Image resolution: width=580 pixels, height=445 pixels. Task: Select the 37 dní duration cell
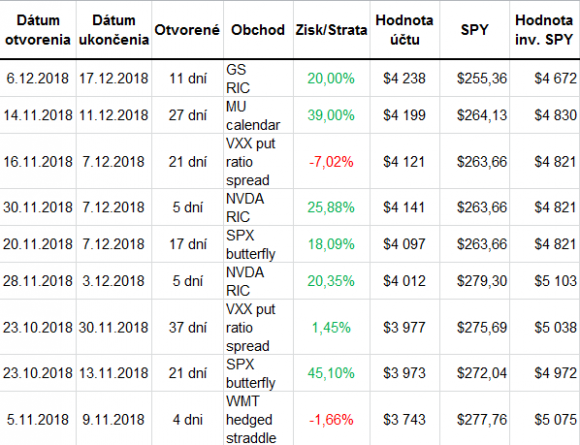tap(188, 327)
